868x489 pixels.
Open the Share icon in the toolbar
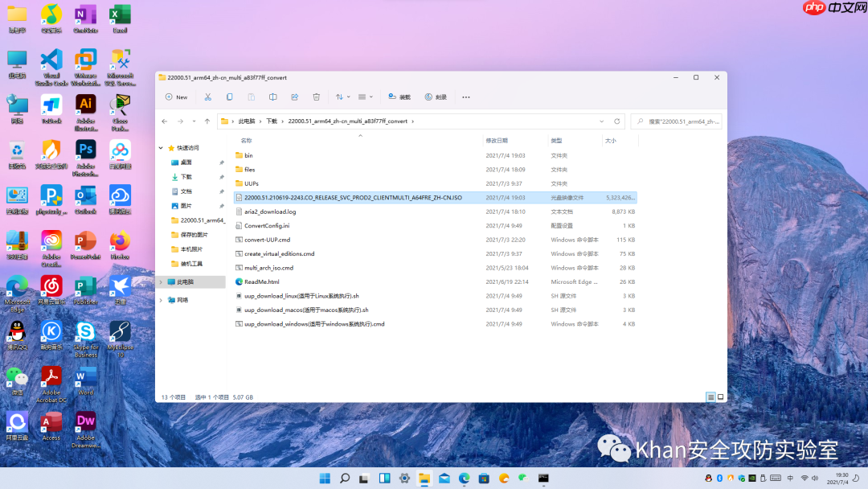pos(294,97)
